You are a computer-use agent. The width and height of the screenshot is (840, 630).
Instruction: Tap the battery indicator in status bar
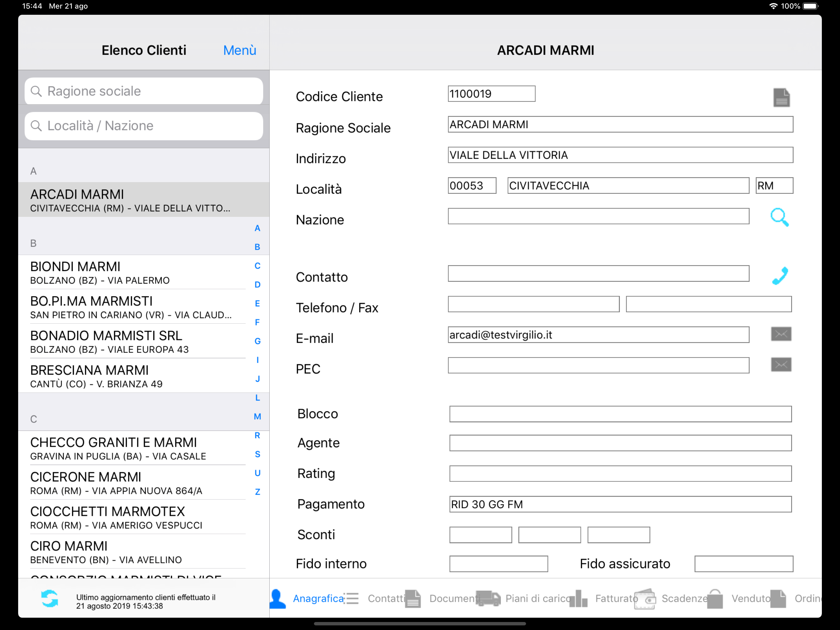pyautogui.click(x=810, y=6)
